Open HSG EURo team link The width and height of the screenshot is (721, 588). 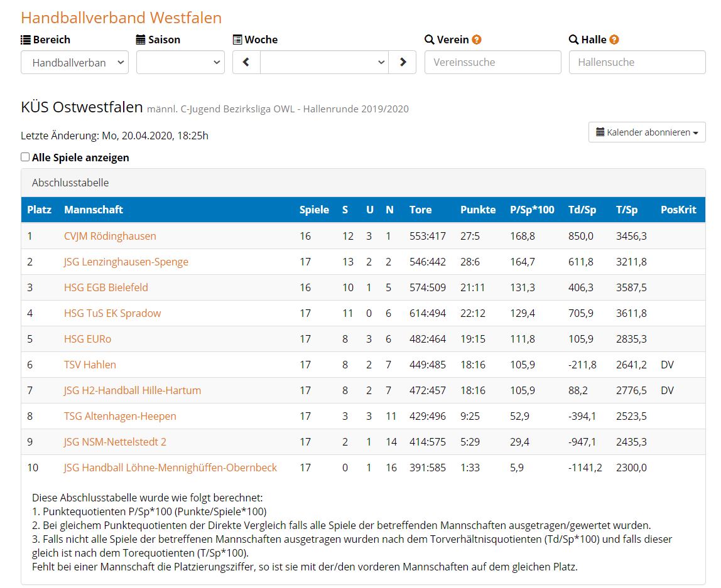[87, 339]
